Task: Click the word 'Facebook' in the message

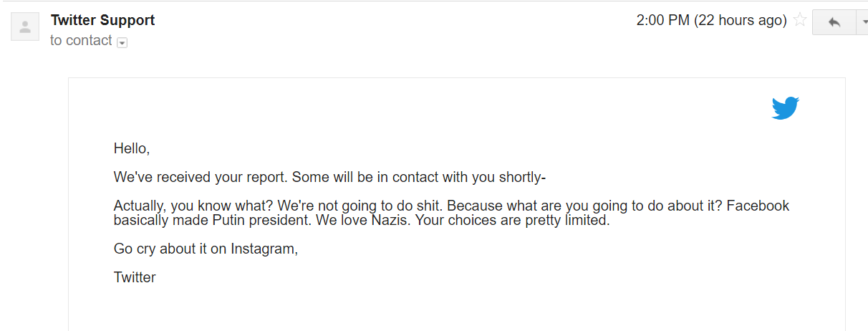Action: coord(758,206)
